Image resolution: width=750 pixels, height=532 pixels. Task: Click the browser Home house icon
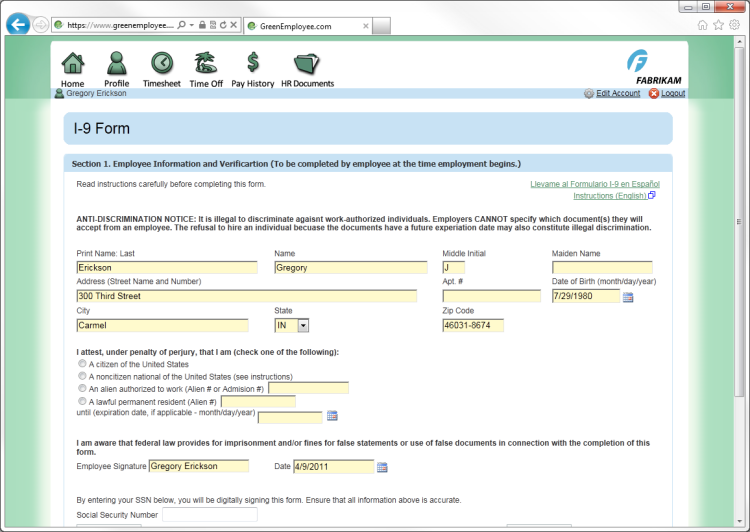[702, 25]
